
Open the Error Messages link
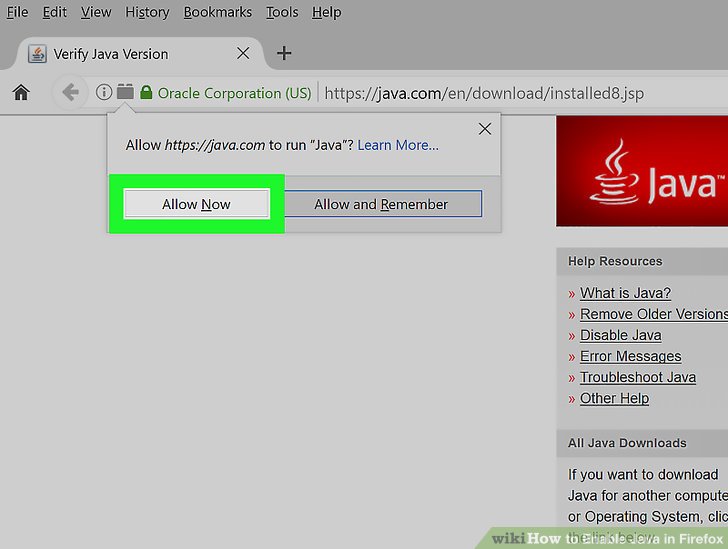[x=630, y=356]
